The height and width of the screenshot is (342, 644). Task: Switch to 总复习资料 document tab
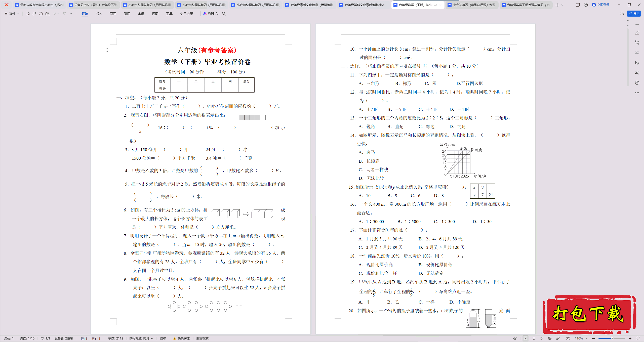93,5
